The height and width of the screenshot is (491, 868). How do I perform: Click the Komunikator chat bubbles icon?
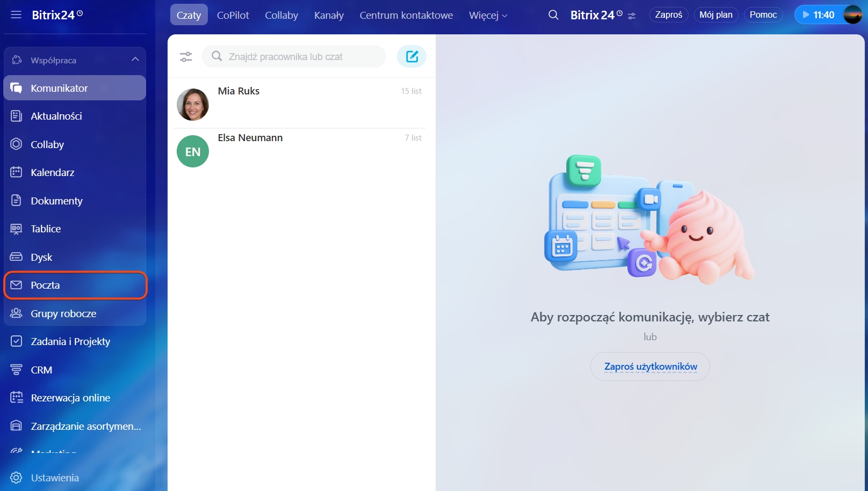click(16, 88)
